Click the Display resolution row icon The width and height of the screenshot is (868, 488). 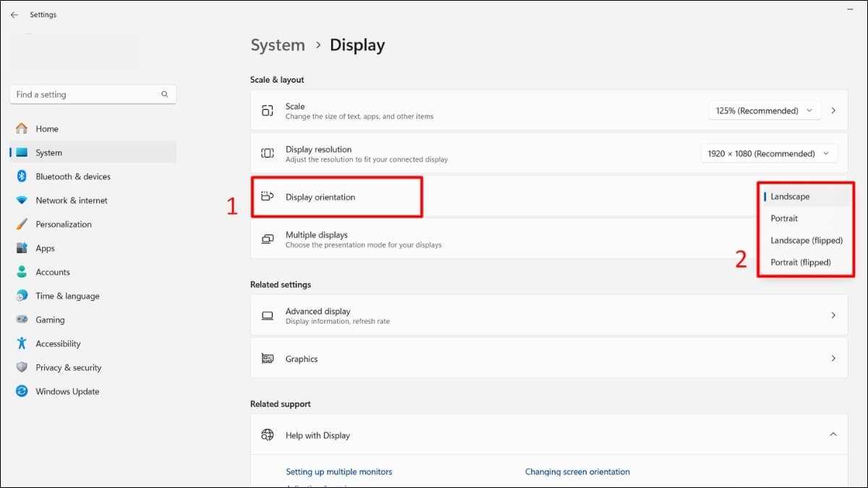[x=268, y=153]
